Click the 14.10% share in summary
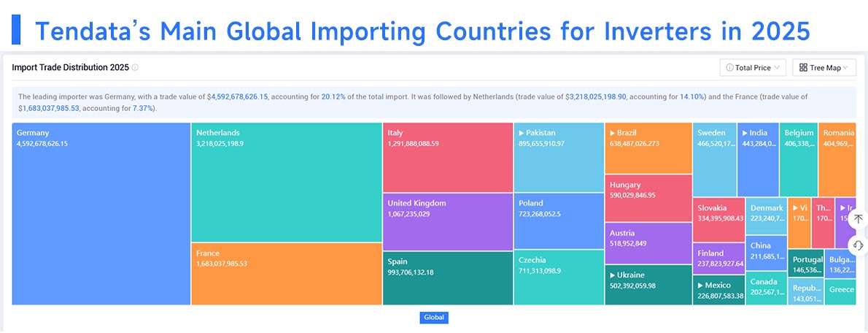Screen dimensions: 868x333 692,96
